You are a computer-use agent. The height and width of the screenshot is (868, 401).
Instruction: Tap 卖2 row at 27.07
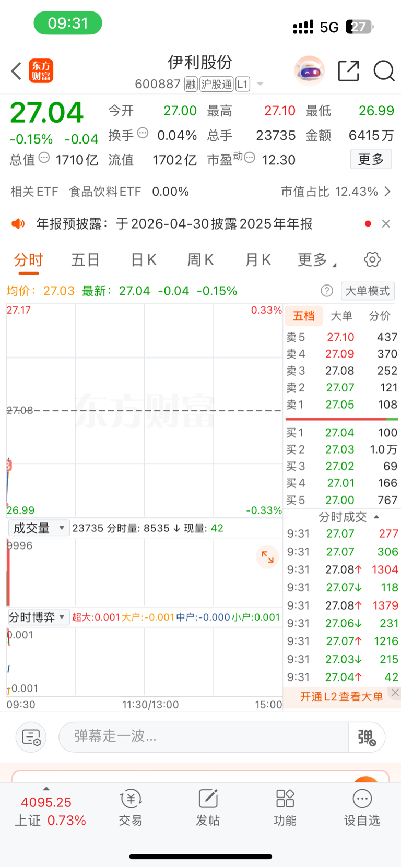point(342,387)
